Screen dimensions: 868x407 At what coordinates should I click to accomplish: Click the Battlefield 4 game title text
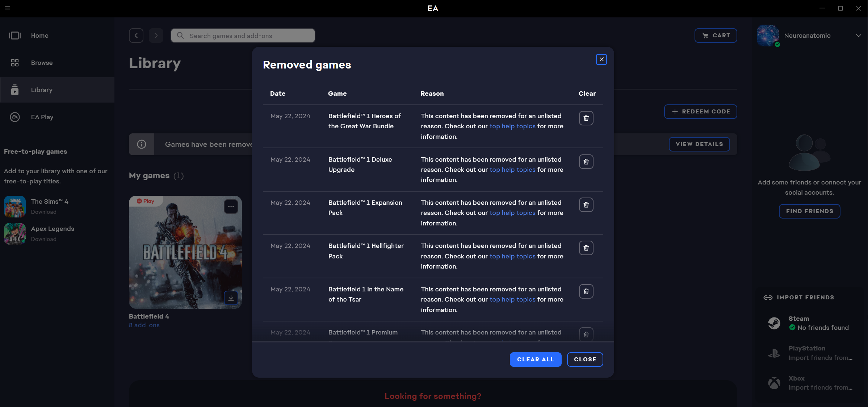(149, 316)
